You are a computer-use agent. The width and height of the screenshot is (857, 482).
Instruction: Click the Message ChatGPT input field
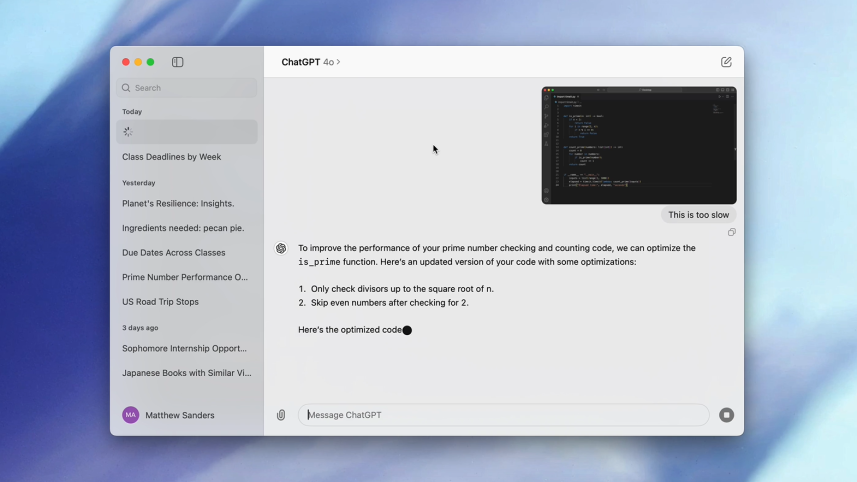(503, 415)
